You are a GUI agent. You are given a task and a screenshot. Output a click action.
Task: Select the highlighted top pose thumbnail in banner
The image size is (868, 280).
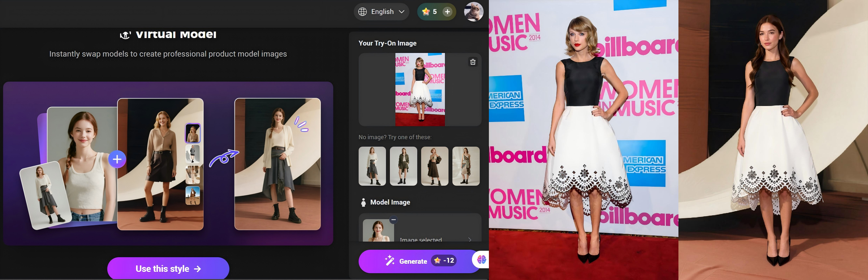[193, 133]
